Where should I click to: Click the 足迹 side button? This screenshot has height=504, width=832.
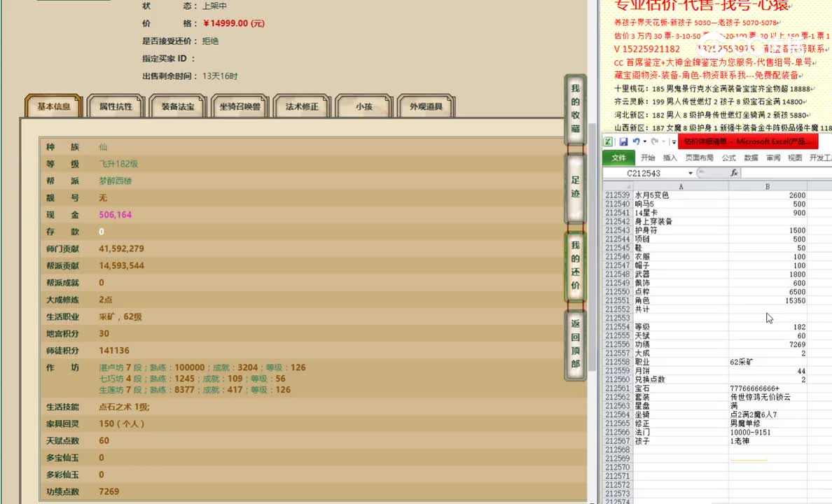point(575,188)
